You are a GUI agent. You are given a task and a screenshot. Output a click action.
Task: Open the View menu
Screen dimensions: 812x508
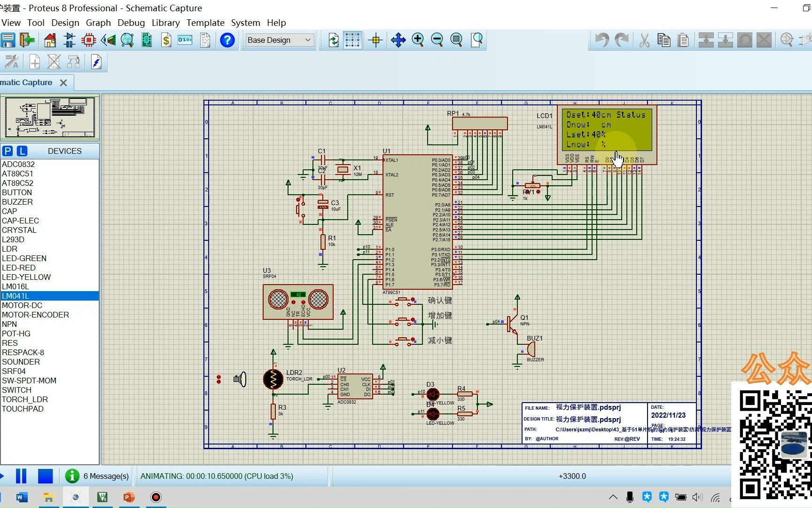click(x=11, y=23)
